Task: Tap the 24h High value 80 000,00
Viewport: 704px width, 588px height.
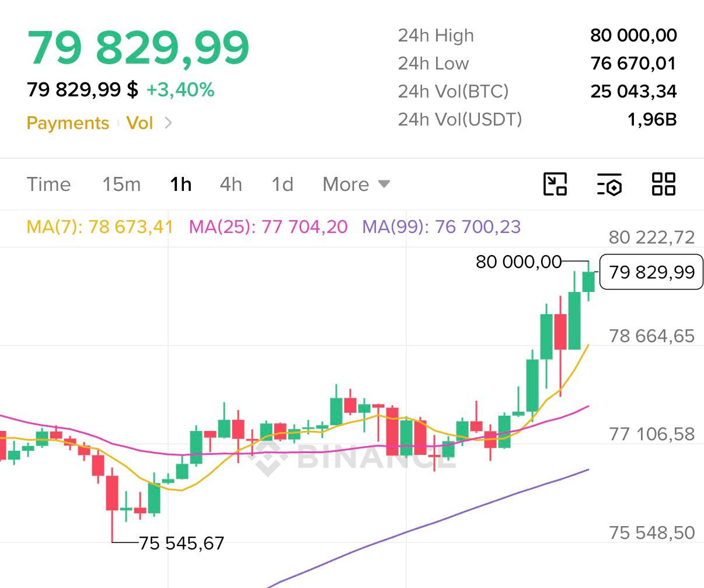Action: pyautogui.click(x=633, y=36)
